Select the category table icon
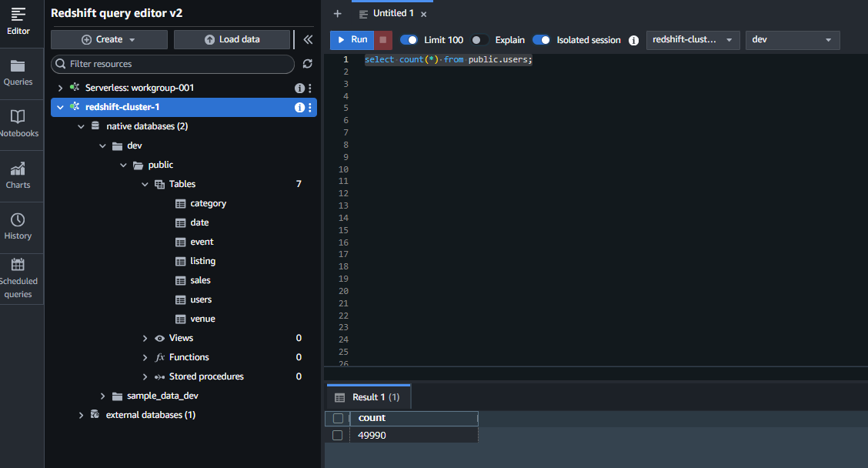The image size is (868, 468). click(181, 204)
